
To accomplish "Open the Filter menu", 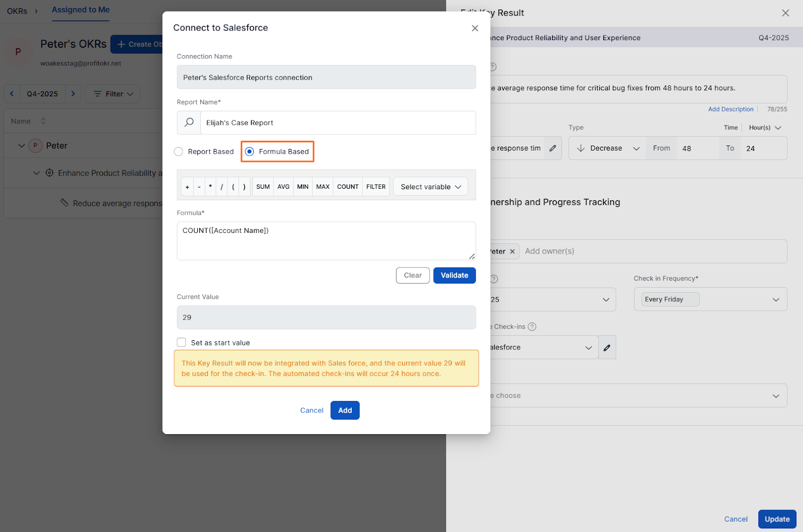I will point(112,94).
